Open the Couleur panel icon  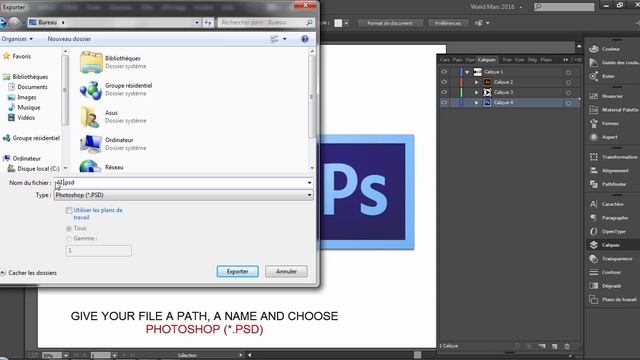tap(594, 49)
